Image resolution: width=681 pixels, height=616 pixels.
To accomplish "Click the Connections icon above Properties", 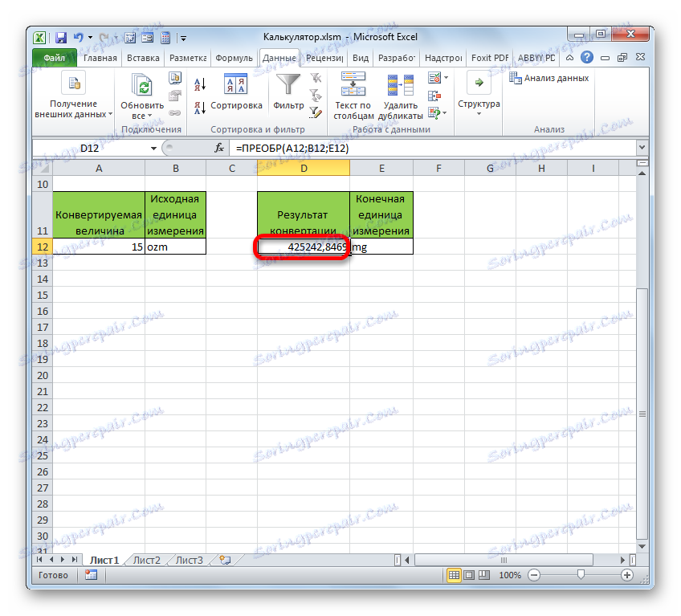I will pyautogui.click(x=175, y=78).
